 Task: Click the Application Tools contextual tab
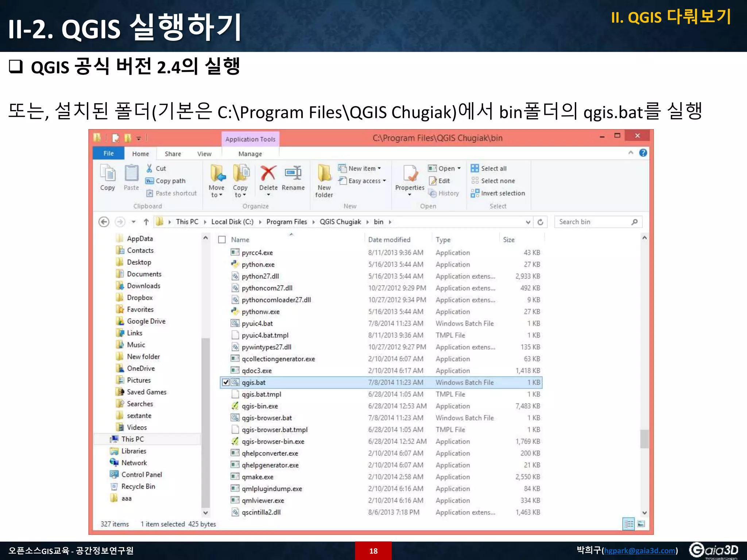point(250,139)
